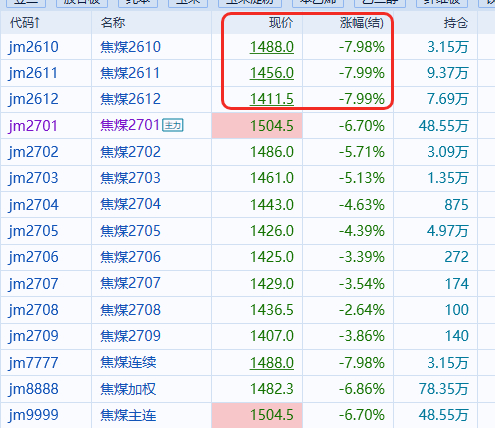
Task: Open the 焦煤连续 row name
Action: click(128, 362)
